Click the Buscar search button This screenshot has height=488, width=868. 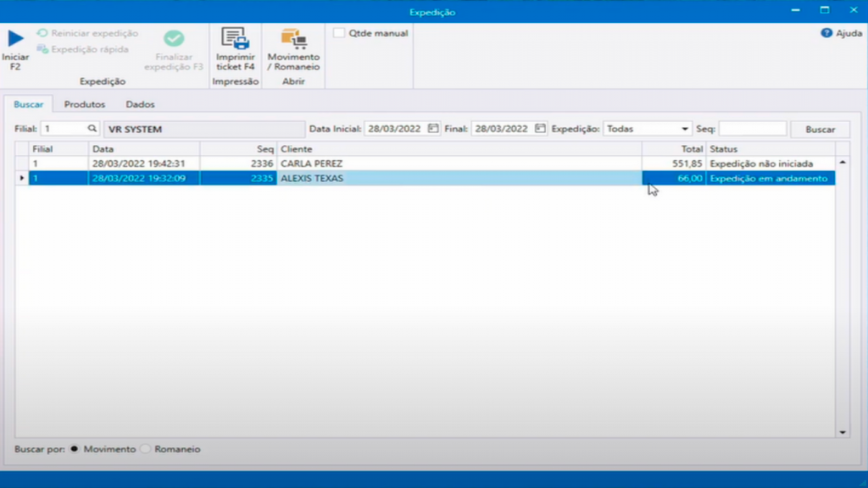pos(820,130)
